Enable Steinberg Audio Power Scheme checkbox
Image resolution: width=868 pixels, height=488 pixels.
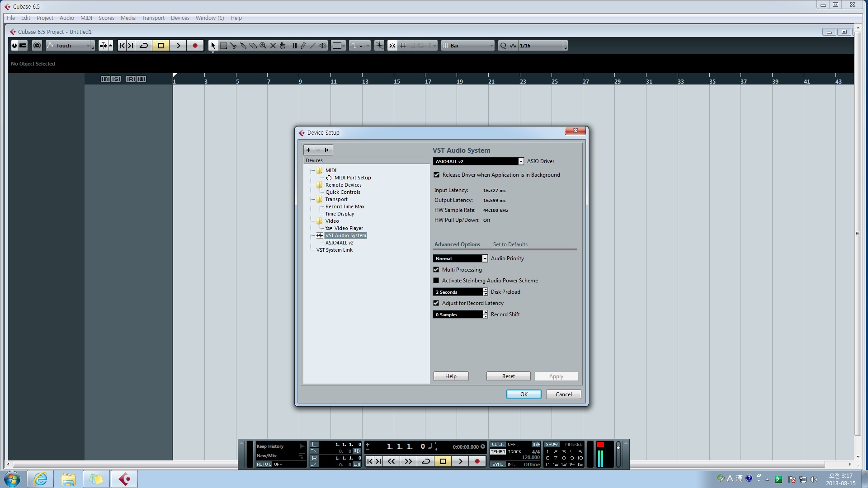tap(436, 281)
